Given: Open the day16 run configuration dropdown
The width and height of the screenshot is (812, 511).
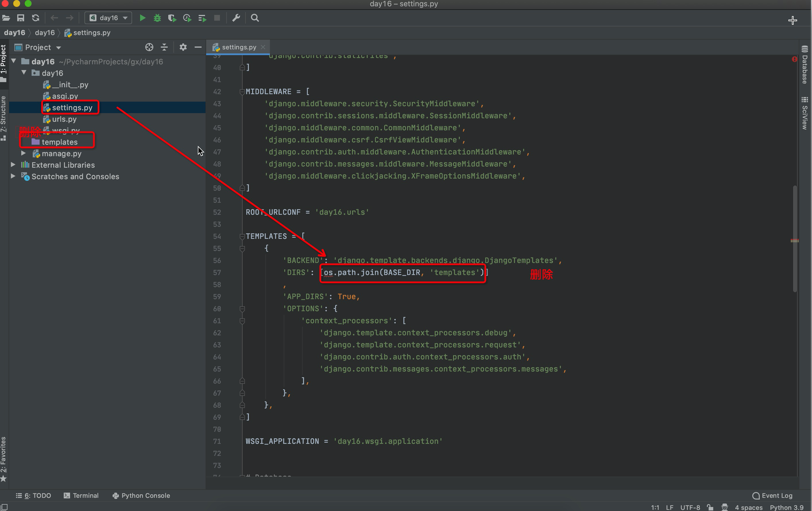Looking at the screenshot, I should 108,18.
